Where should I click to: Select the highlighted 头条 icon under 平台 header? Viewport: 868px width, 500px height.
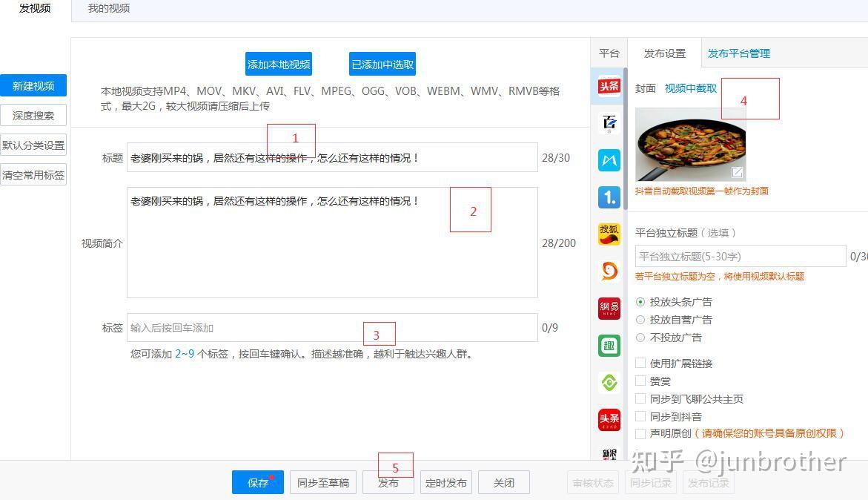(x=609, y=86)
